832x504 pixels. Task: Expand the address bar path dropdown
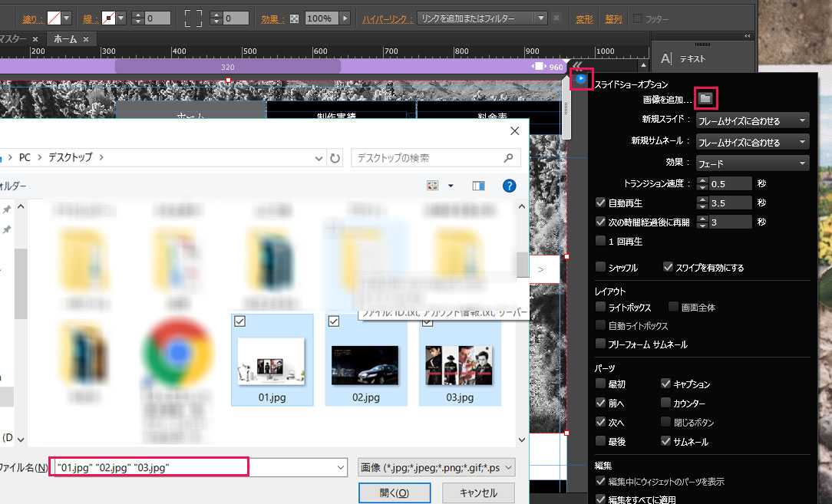(319, 158)
